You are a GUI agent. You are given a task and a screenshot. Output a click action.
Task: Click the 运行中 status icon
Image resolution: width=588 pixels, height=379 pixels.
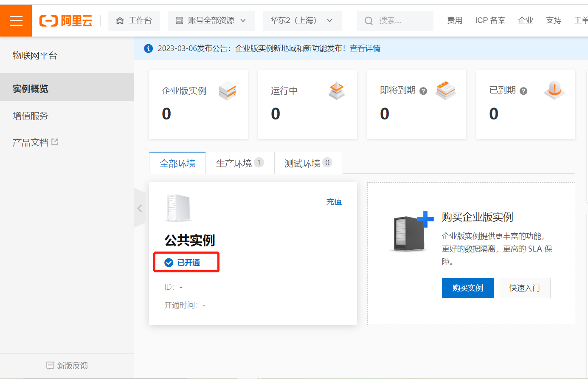(337, 91)
